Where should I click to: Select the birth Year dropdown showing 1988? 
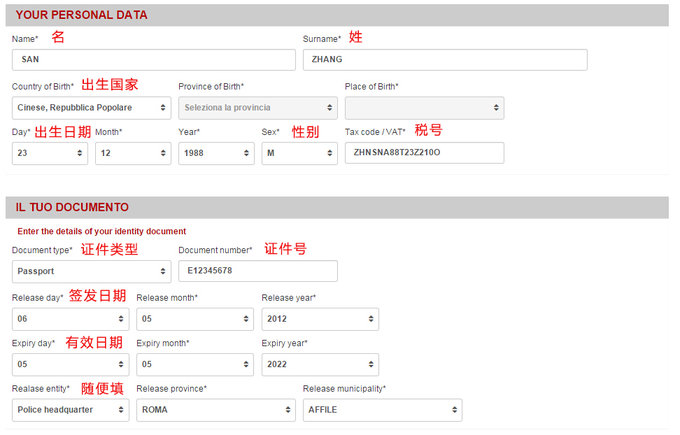216,153
